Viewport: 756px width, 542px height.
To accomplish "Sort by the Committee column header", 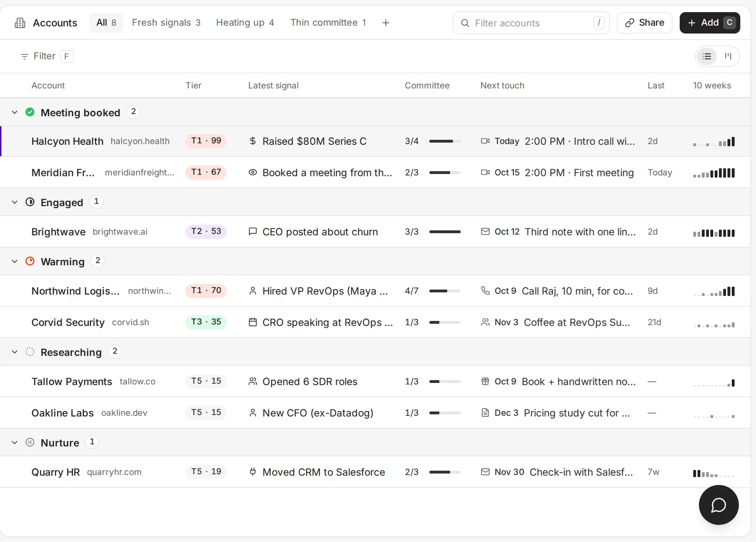I will coord(427,86).
